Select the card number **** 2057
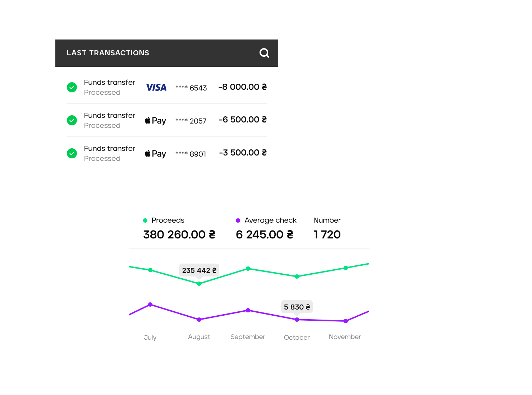Viewport: 532px width, 395px height. click(191, 121)
